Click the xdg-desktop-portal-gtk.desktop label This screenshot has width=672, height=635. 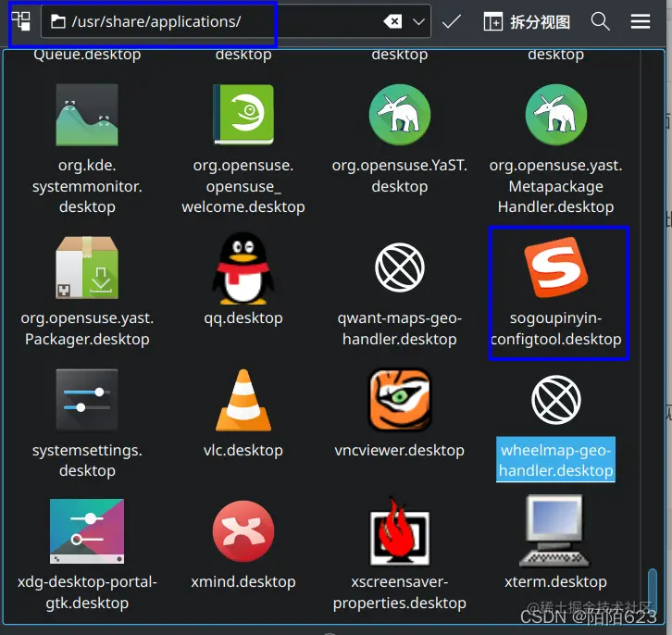(x=87, y=592)
